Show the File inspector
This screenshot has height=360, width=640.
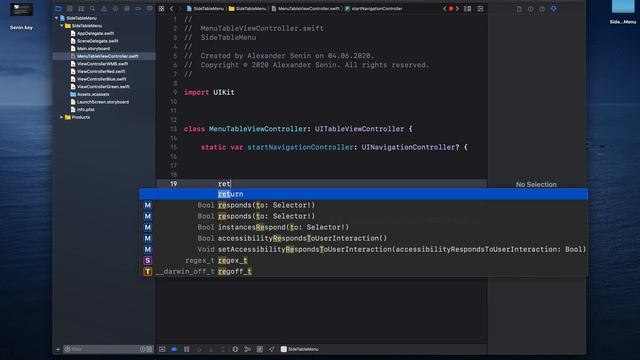coord(519,9)
